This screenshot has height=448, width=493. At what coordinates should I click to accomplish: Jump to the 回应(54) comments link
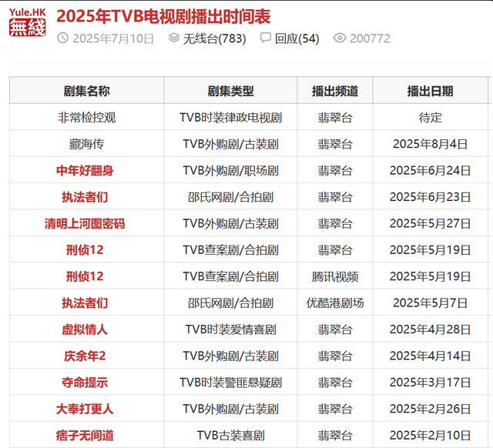[297, 38]
